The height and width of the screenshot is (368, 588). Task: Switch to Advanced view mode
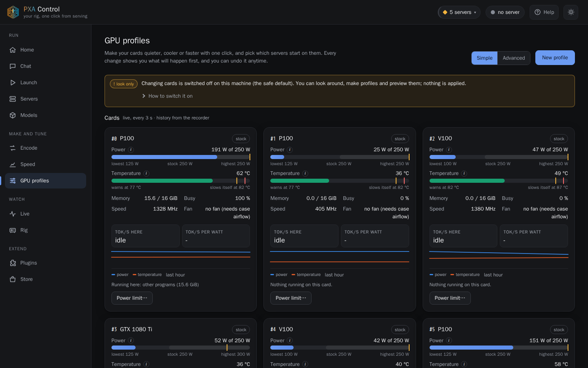pos(514,58)
